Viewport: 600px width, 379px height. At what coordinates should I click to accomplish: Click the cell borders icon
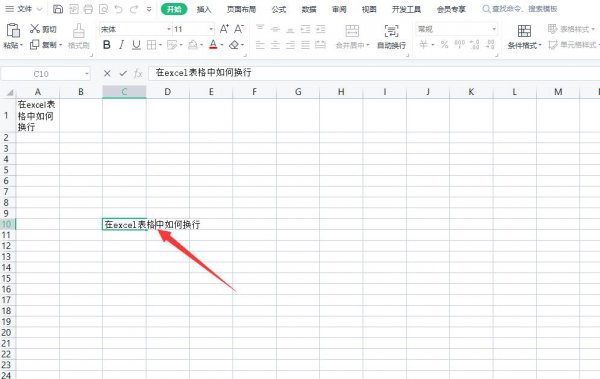(x=152, y=45)
